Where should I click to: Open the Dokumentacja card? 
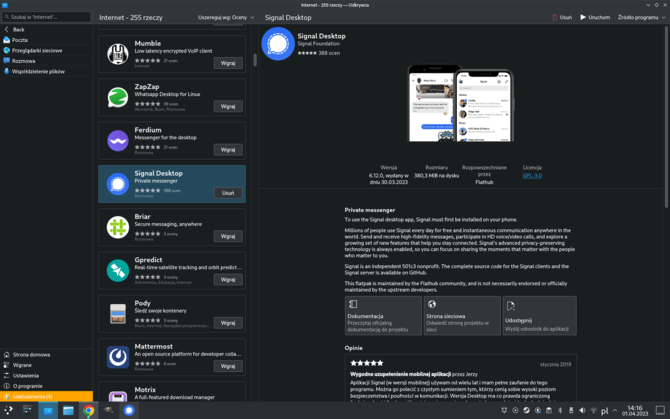(x=383, y=316)
